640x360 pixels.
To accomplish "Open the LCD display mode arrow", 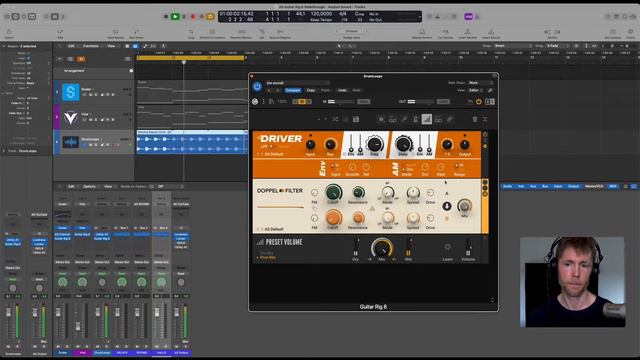I will 420,17.
